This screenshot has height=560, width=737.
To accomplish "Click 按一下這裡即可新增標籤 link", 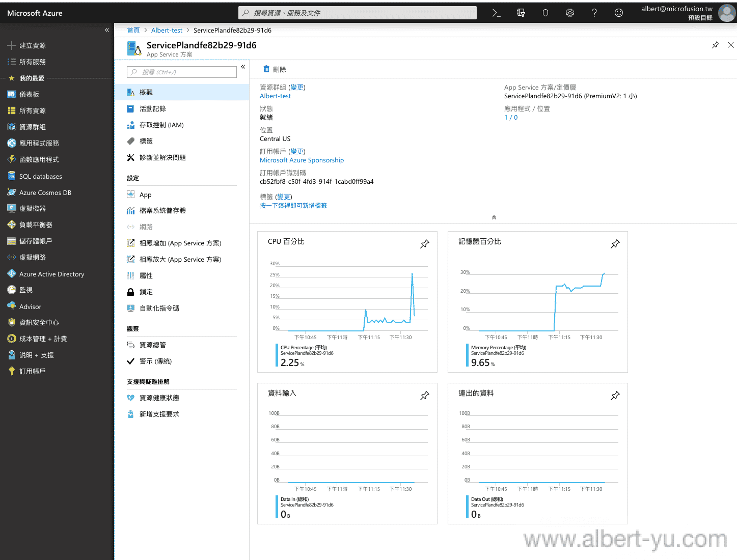I will (293, 206).
